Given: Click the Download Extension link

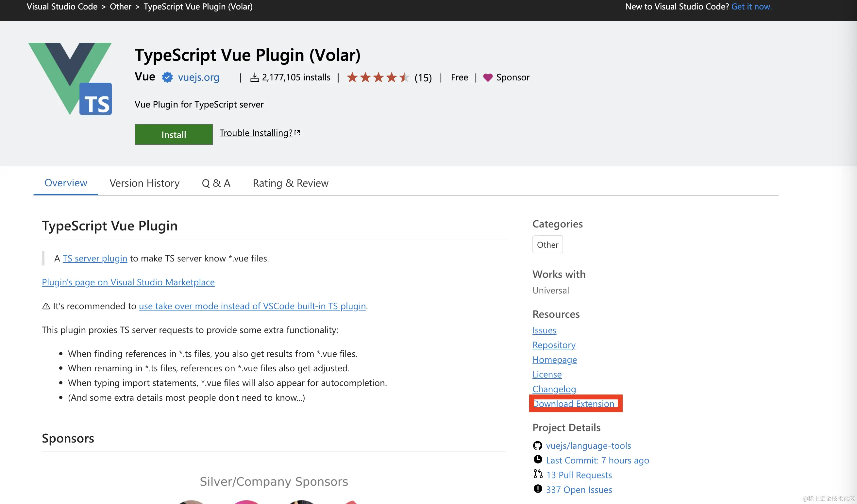Looking at the screenshot, I should [x=573, y=404].
